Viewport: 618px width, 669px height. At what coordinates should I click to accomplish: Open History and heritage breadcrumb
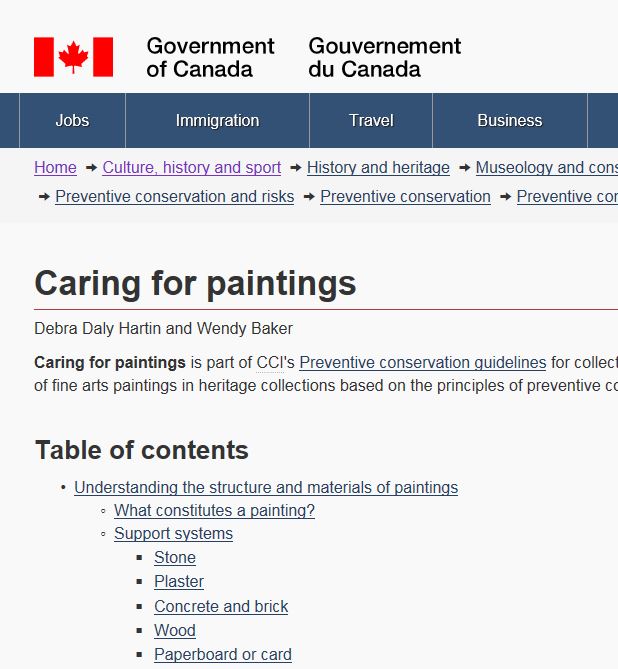pyautogui.click(x=378, y=168)
